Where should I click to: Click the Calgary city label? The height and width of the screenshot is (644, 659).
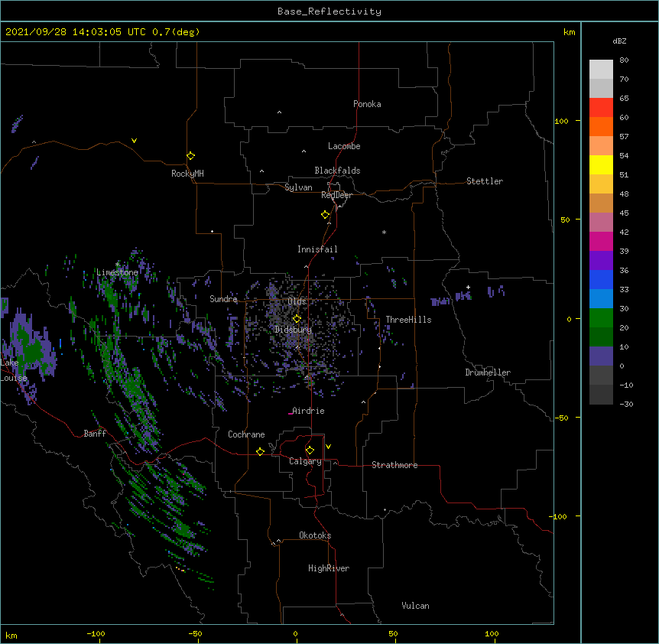pyautogui.click(x=305, y=461)
